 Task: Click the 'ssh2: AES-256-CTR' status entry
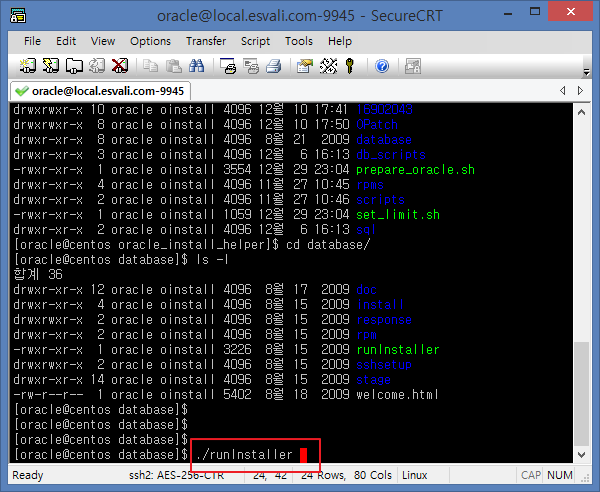pyautogui.click(x=176, y=475)
